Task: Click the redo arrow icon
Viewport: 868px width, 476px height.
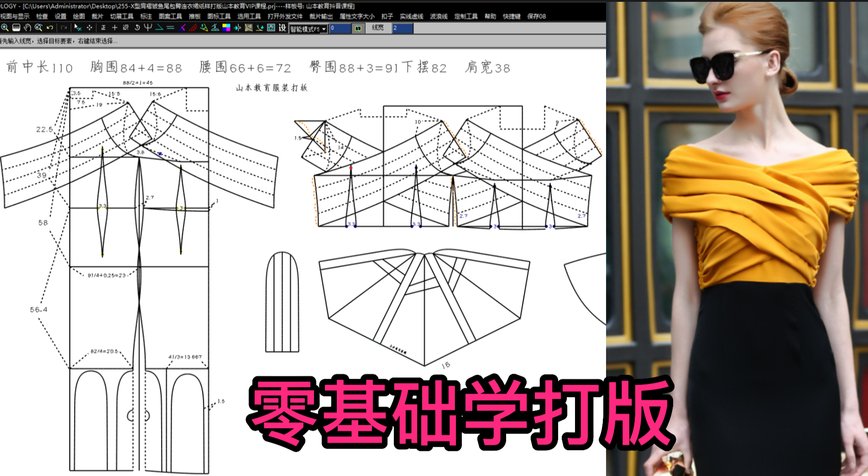Action: pyautogui.click(x=64, y=27)
